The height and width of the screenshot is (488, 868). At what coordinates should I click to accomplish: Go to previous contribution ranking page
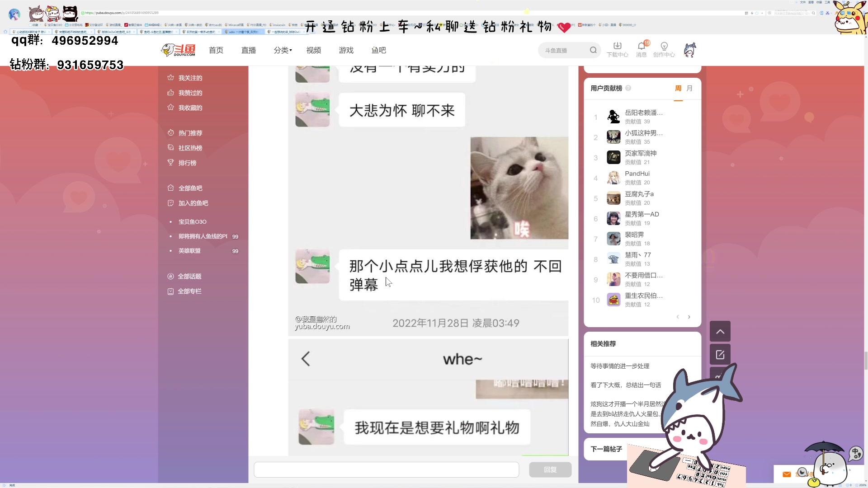tap(678, 317)
